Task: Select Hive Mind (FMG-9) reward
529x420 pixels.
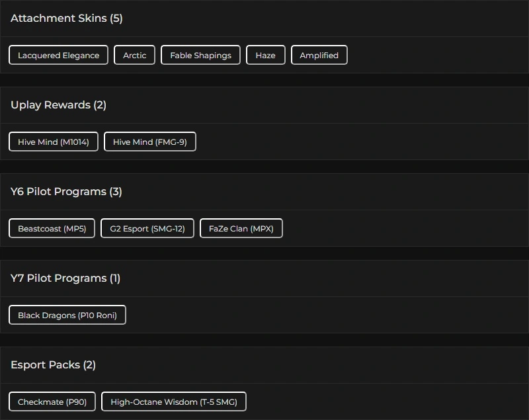Action: click(149, 142)
